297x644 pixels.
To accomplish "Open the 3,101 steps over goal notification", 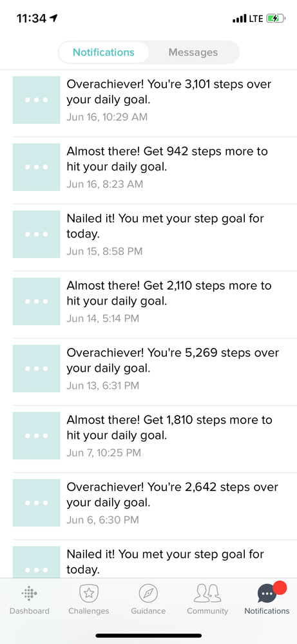I will click(148, 100).
